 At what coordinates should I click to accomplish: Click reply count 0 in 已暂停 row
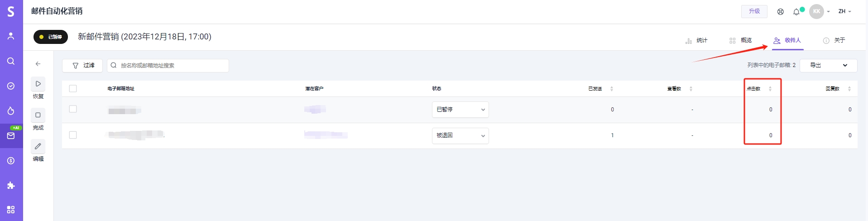850,110
